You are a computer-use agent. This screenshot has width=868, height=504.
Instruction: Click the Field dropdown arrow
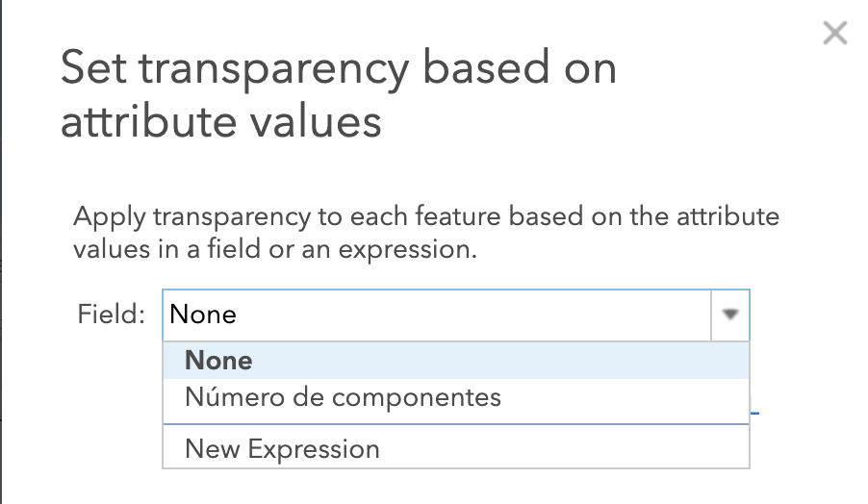coord(730,315)
